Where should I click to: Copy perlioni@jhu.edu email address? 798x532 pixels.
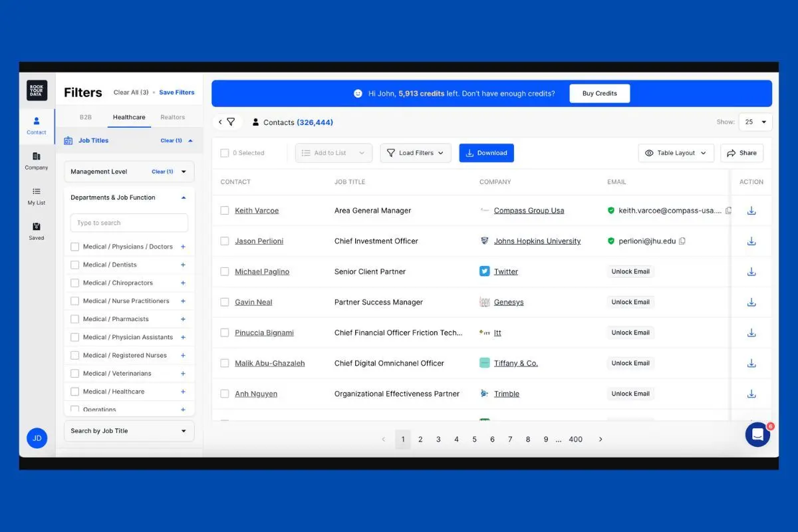point(682,241)
